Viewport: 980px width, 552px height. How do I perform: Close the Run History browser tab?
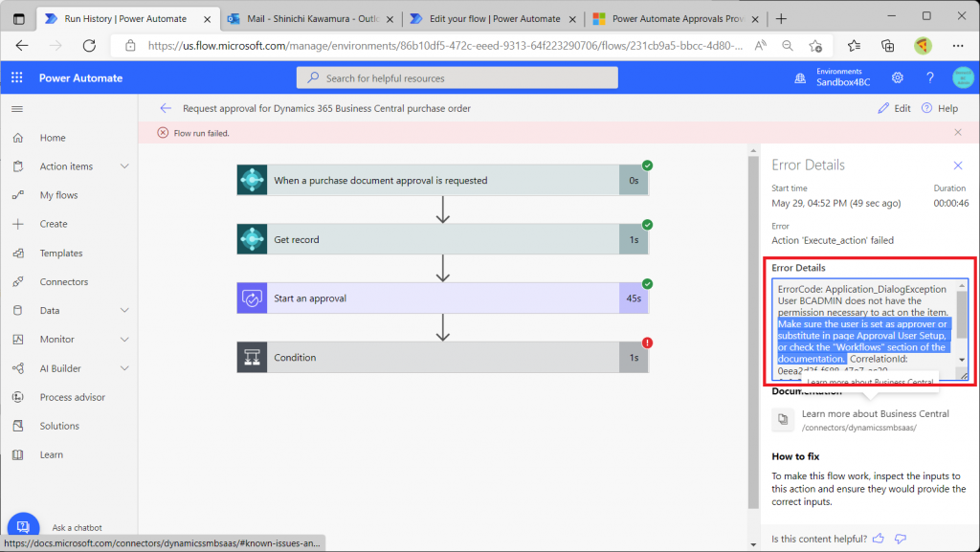click(207, 19)
